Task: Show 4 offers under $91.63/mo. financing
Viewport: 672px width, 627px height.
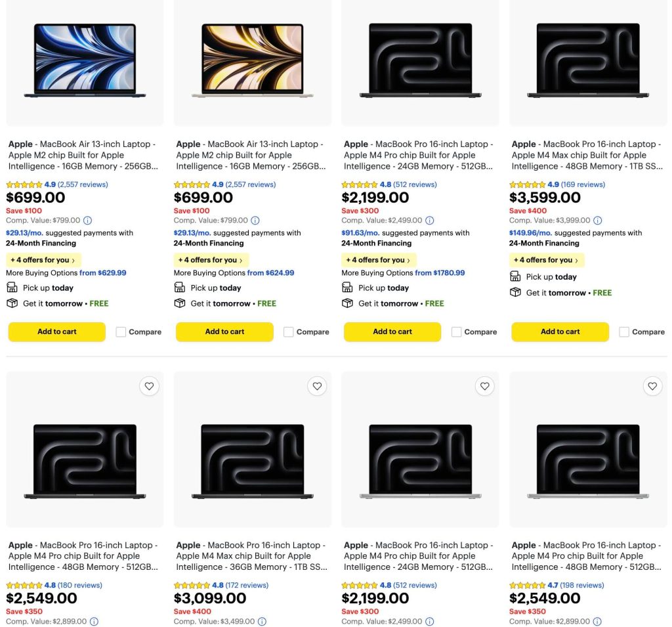Action: (378, 260)
